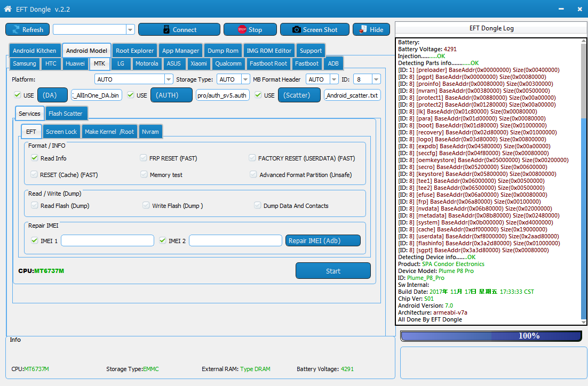
Task: Click the Repair IMEI (Adb) button
Action: tap(323, 240)
